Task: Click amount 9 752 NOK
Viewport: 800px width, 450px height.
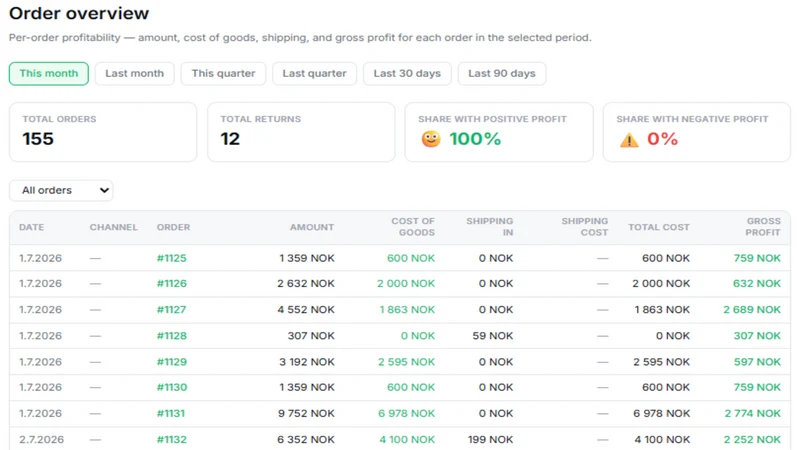Action: (306, 413)
